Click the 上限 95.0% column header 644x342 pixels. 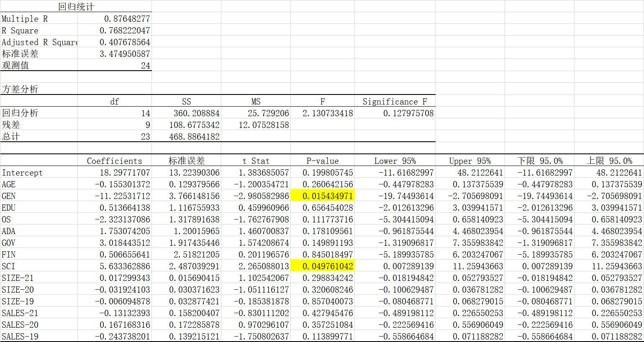click(x=609, y=161)
